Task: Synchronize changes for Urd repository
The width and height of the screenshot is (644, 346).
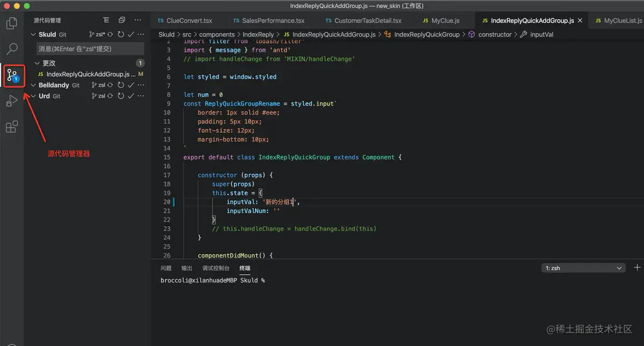Action: point(110,96)
